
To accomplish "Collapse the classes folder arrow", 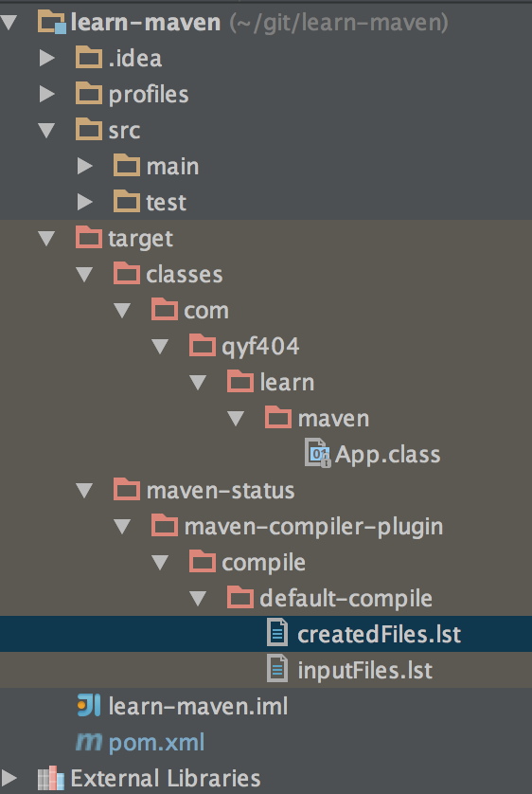I will pos(84,274).
